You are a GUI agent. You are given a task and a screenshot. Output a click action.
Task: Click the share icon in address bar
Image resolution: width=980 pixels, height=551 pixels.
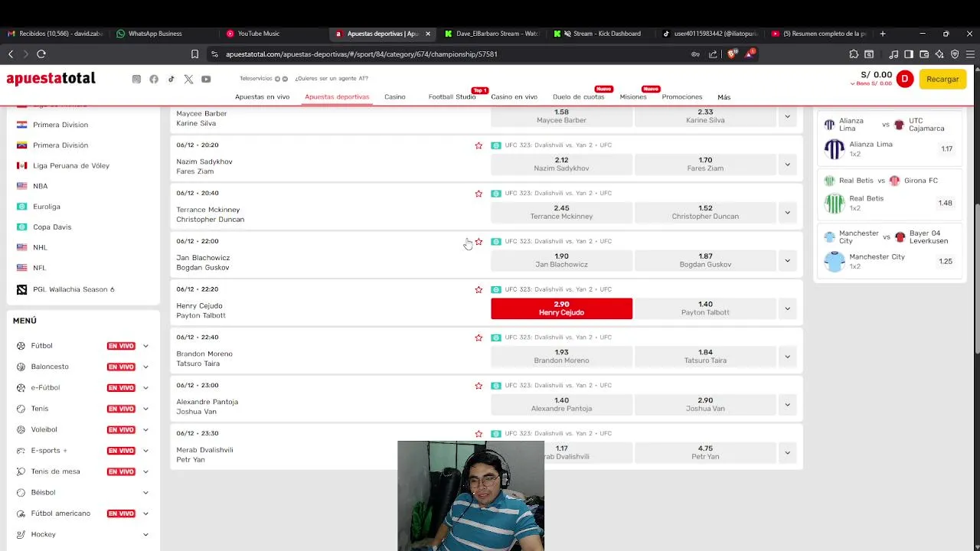pyautogui.click(x=714, y=54)
